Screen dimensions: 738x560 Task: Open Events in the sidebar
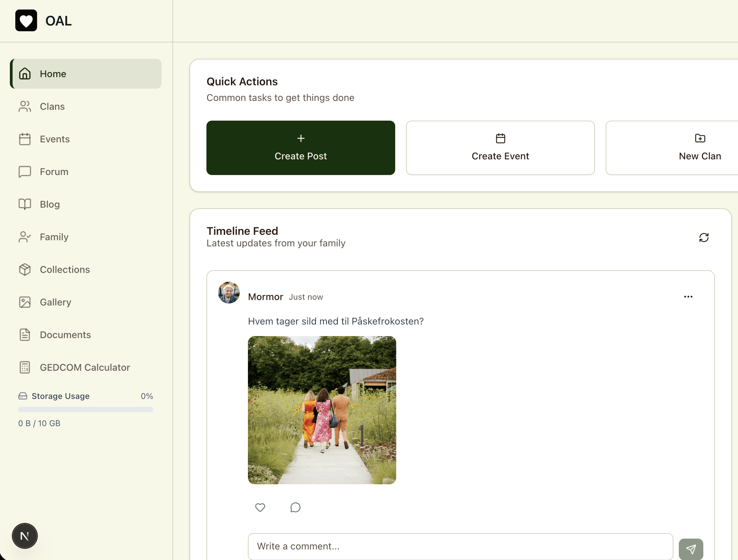coord(54,139)
